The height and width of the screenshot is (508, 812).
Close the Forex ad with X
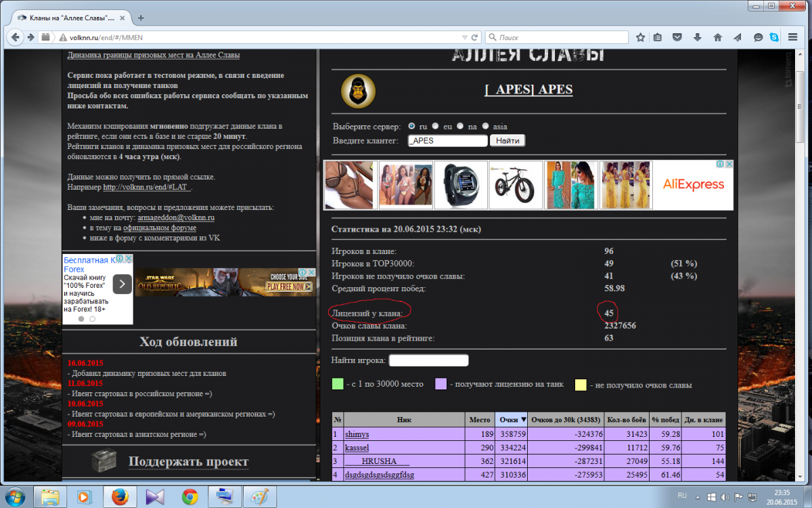click(x=129, y=259)
